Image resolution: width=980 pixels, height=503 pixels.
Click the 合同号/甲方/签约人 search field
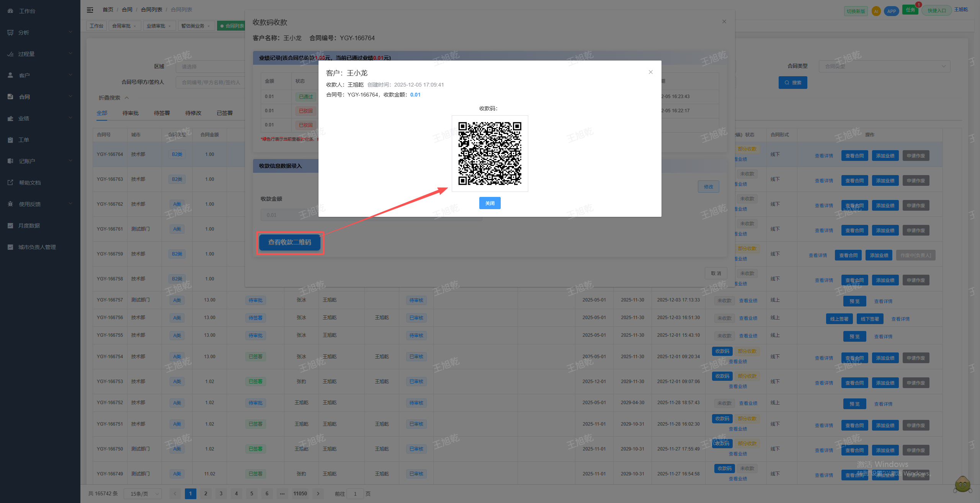pos(210,82)
